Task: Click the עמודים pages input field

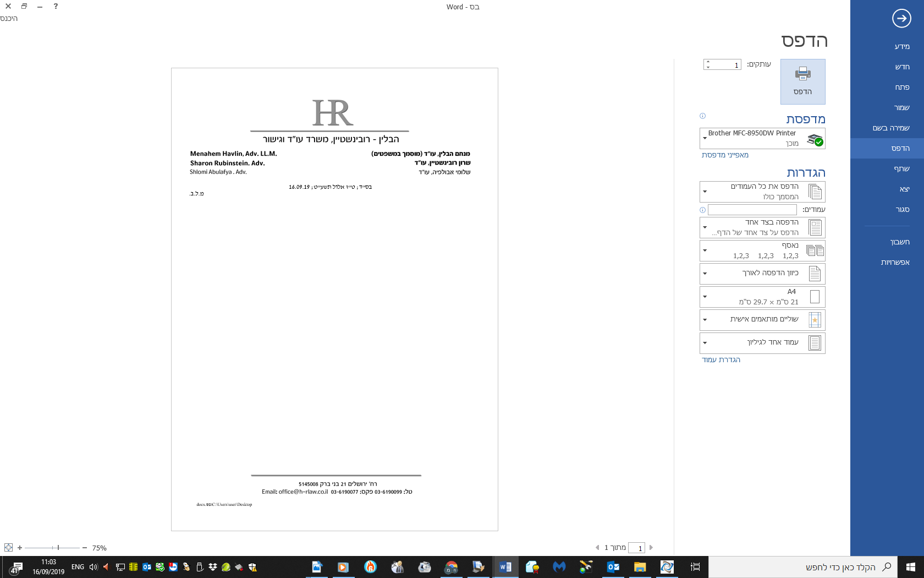Action: (x=752, y=210)
